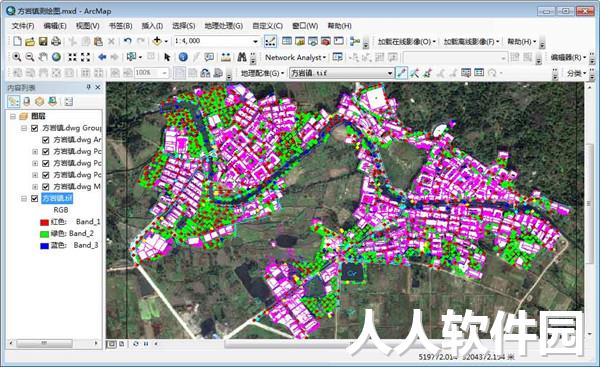Go back to previous extent arrow
Viewport: 600px width, 367px height.
102,57
